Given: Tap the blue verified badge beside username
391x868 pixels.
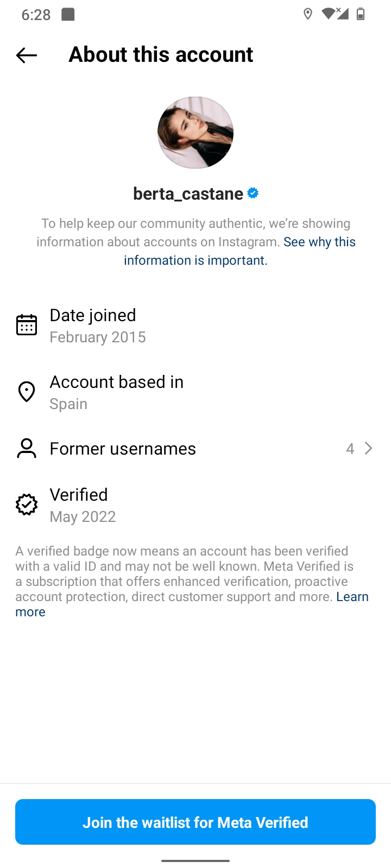Looking at the screenshot, I should click(253, 193).
